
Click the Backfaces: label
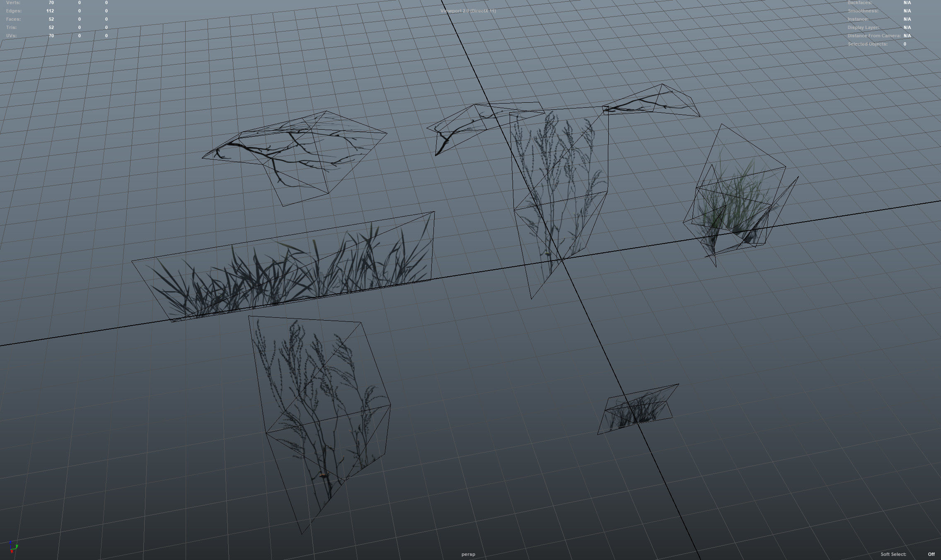click(x=860, y=2)
